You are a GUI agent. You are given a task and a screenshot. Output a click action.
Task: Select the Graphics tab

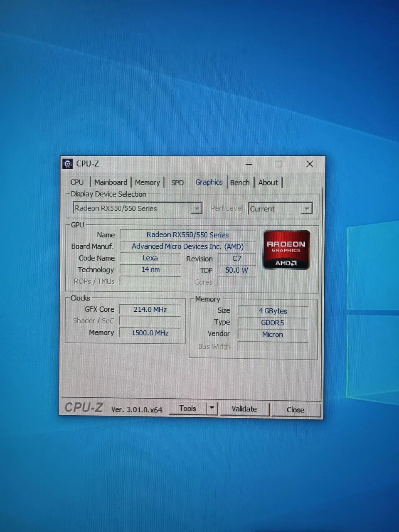[209, 182]
